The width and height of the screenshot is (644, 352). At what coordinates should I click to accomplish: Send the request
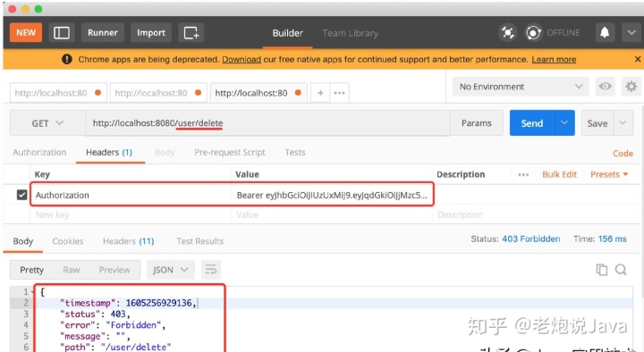click(532, 123)
